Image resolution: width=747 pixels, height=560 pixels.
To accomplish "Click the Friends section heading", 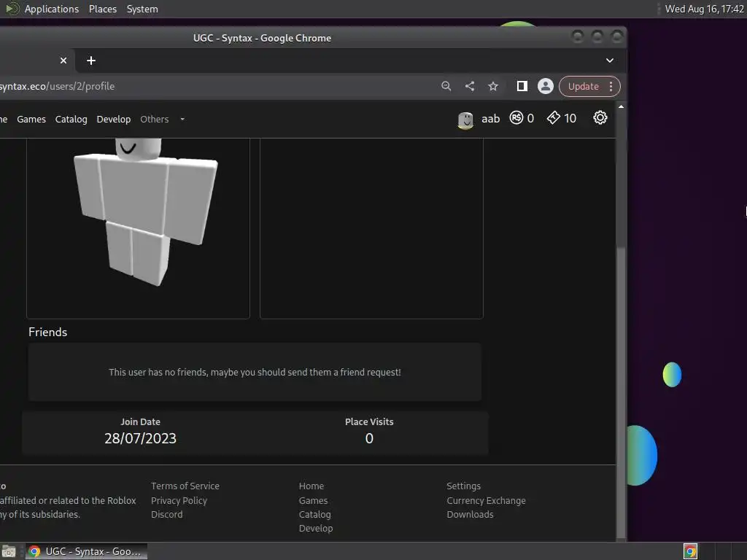I will pos(47,332).
